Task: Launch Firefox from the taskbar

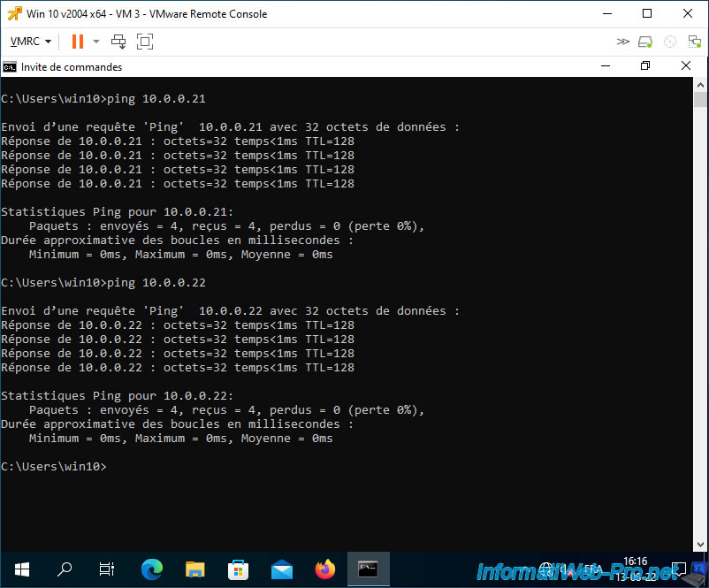Action: pos(325,569)
